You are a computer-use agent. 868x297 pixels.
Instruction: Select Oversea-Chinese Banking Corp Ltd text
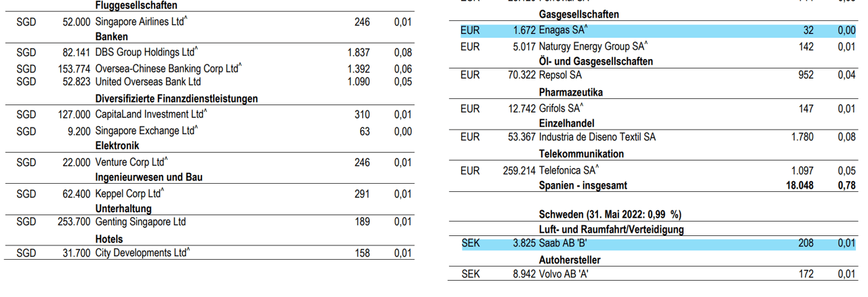click(x=167, y=69)
